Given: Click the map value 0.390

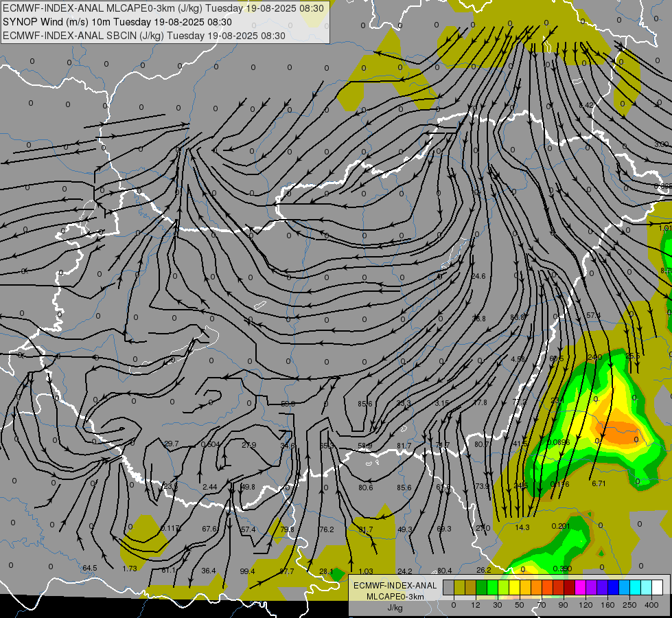Looking at the screenshot, I should 562,569.
